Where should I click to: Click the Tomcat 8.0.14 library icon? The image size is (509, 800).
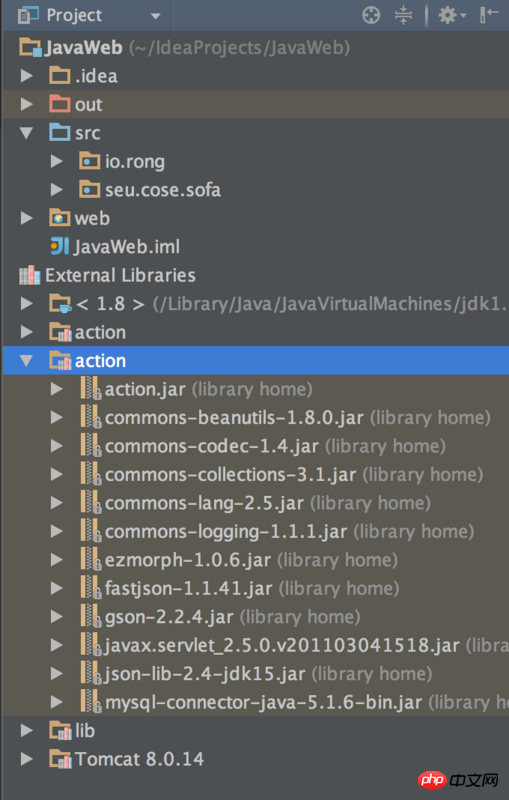tap(60, 759)
